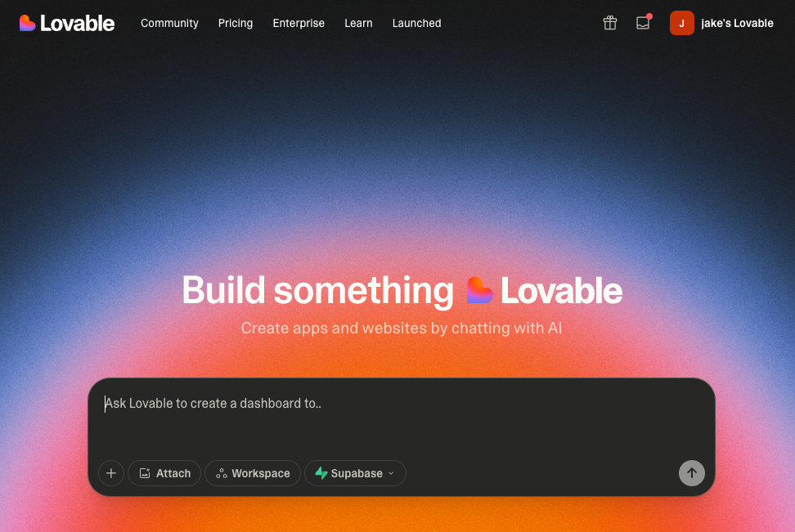Click the Lovable heart logo in header
Screen dimensions: 795x532
coord(28,23)
